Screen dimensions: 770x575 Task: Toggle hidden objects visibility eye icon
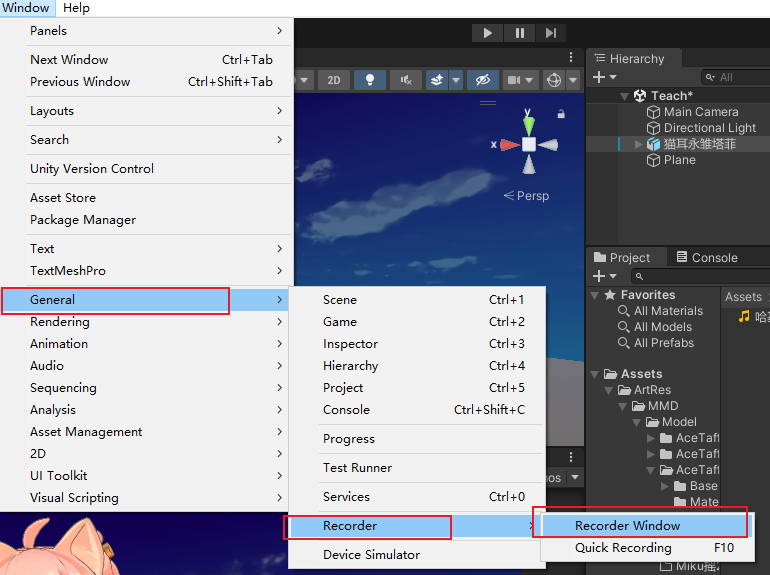(x=483, y=80)
